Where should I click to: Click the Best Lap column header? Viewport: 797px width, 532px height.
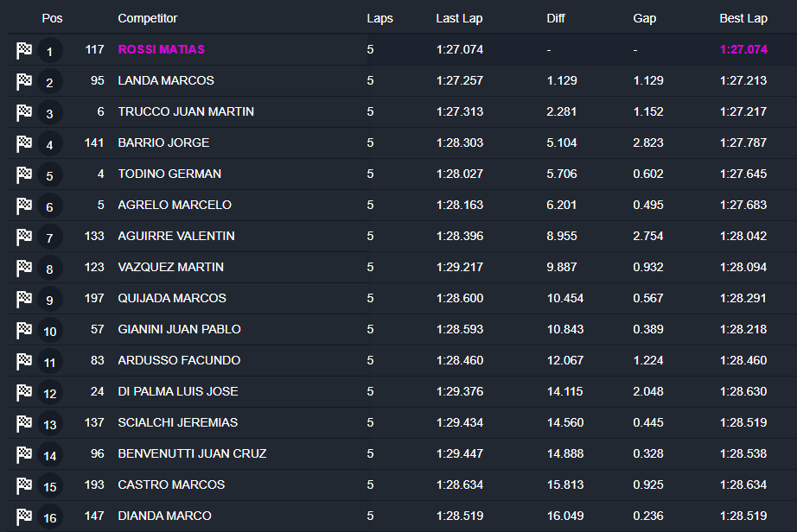[x=743, y=18]
